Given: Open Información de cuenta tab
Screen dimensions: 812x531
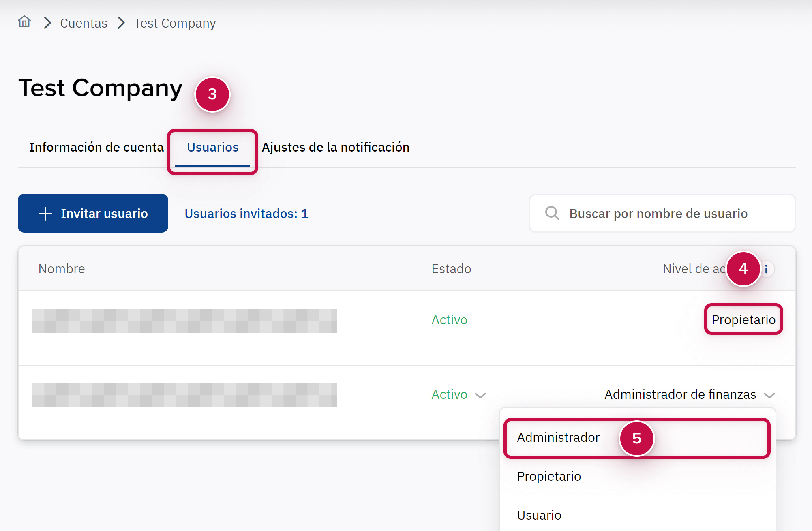Looking at the screenshot, I should [x=96, y=147].
